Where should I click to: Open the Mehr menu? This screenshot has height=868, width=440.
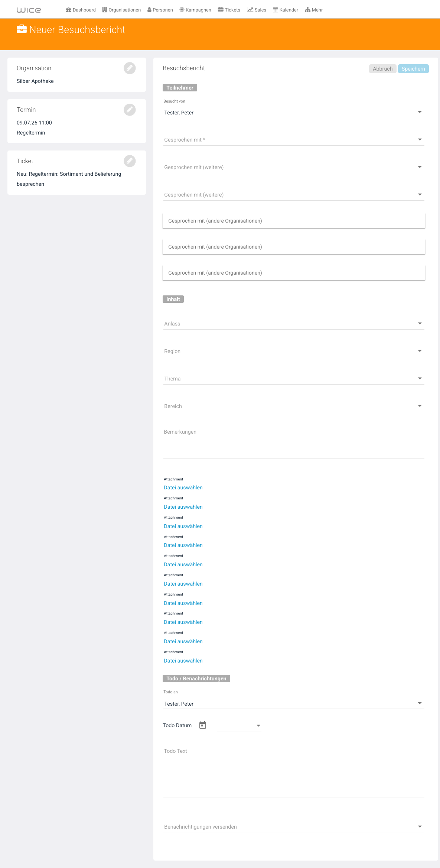click(314, 10)
